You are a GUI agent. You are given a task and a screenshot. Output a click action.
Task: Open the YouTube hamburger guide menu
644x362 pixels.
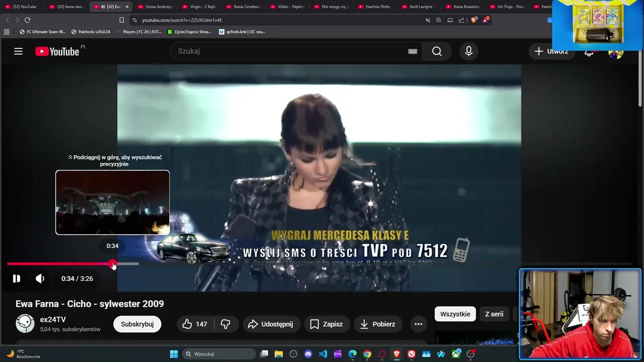point(19,51)
